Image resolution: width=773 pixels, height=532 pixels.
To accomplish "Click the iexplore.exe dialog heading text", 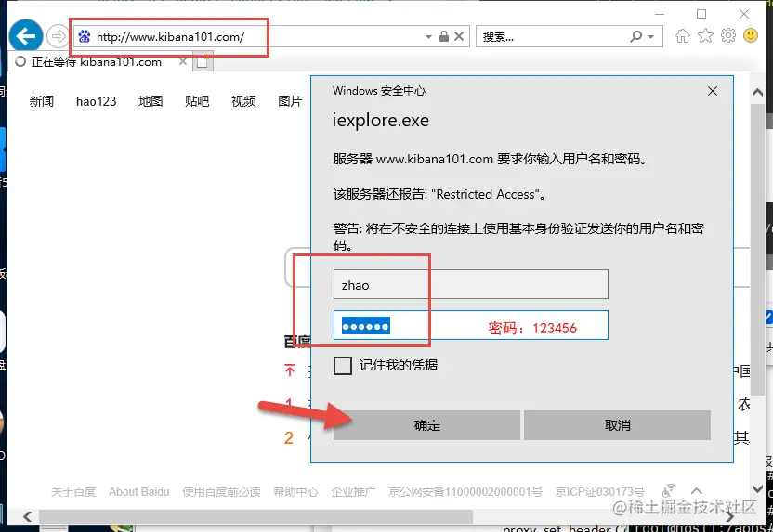I will pyautogui.click(x=381, y=120).
